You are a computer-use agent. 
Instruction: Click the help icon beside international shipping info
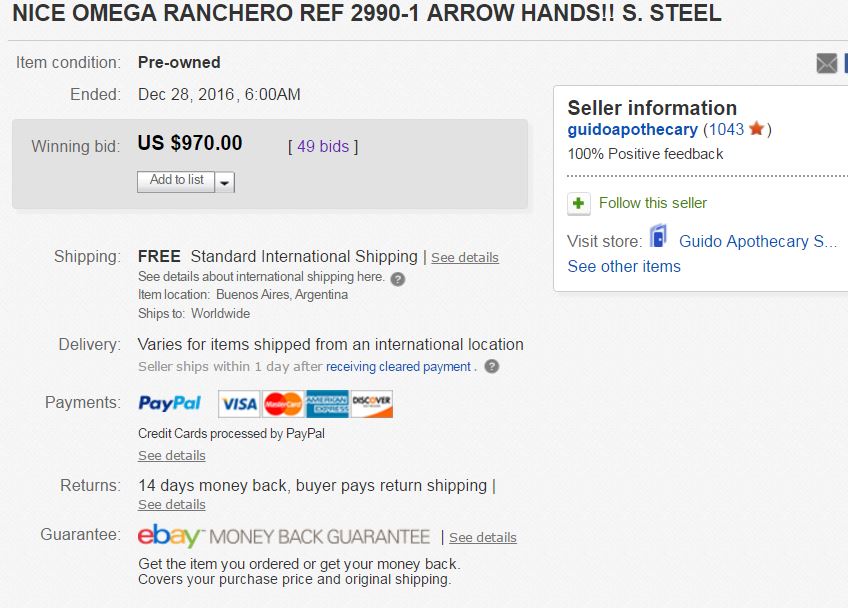(x=398, y=278)
